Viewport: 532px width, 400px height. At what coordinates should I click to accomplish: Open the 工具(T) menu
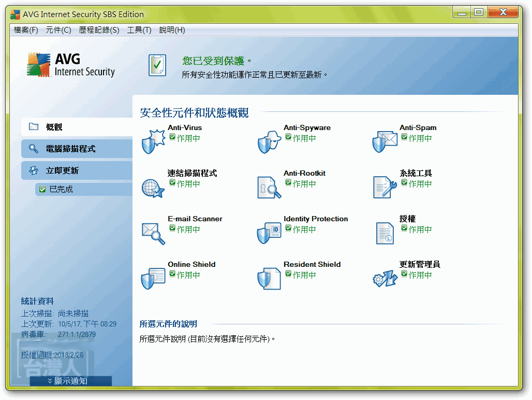(x=139, y=30)
